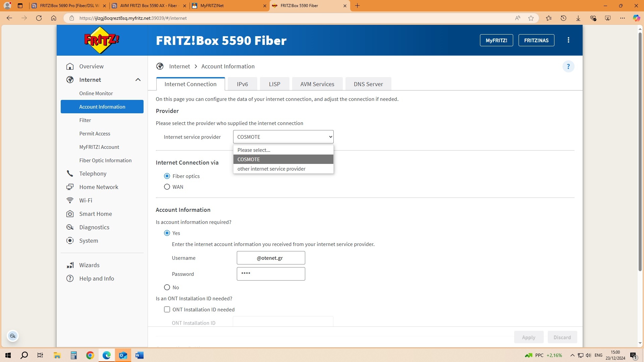This screenshot has width=644, height=362.
Task: Open browser downloads icon
Action: pyautogui.click(x=578, y=18)
